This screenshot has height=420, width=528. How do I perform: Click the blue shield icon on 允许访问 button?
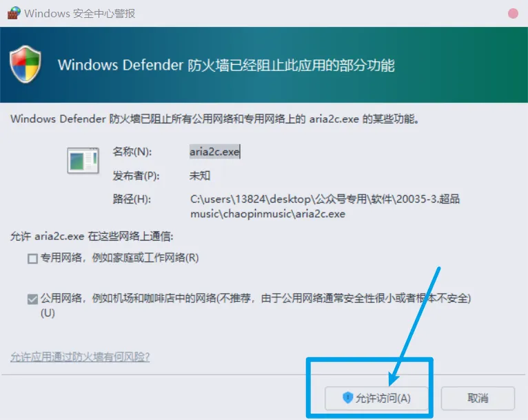[347, 398]
